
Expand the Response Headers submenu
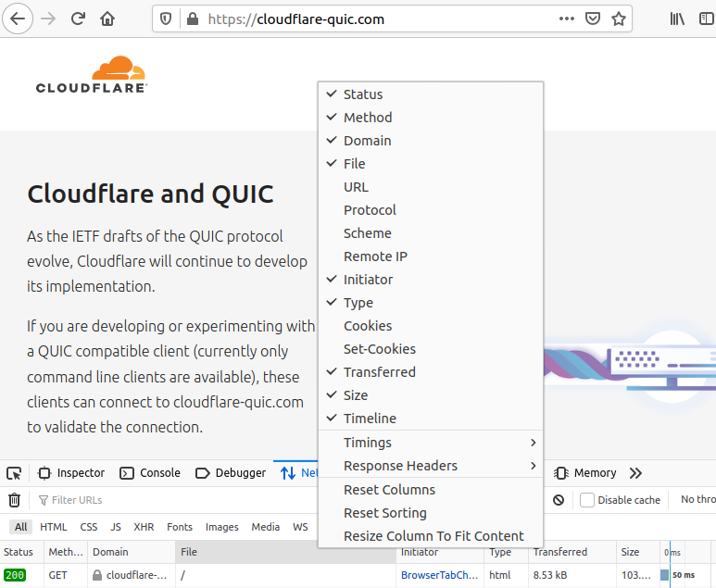(431, 466)
